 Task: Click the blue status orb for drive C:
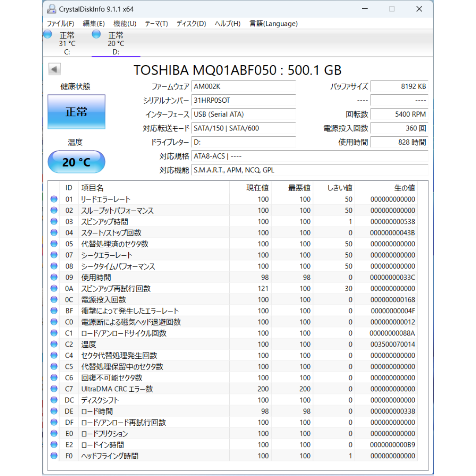(x=47, y=34)
